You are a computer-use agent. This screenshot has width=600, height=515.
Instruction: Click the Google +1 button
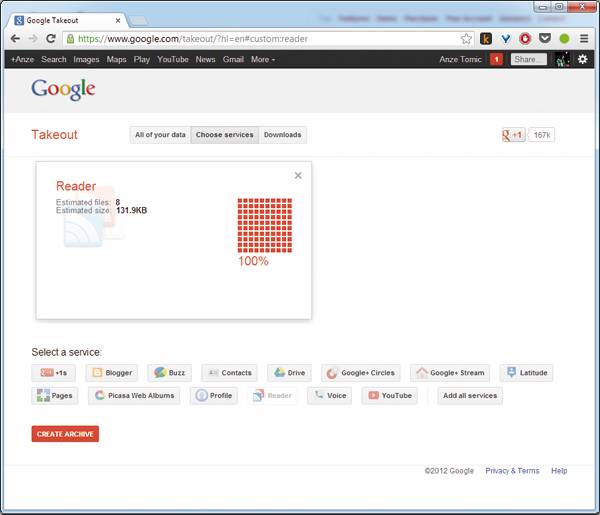click(514, 135)
